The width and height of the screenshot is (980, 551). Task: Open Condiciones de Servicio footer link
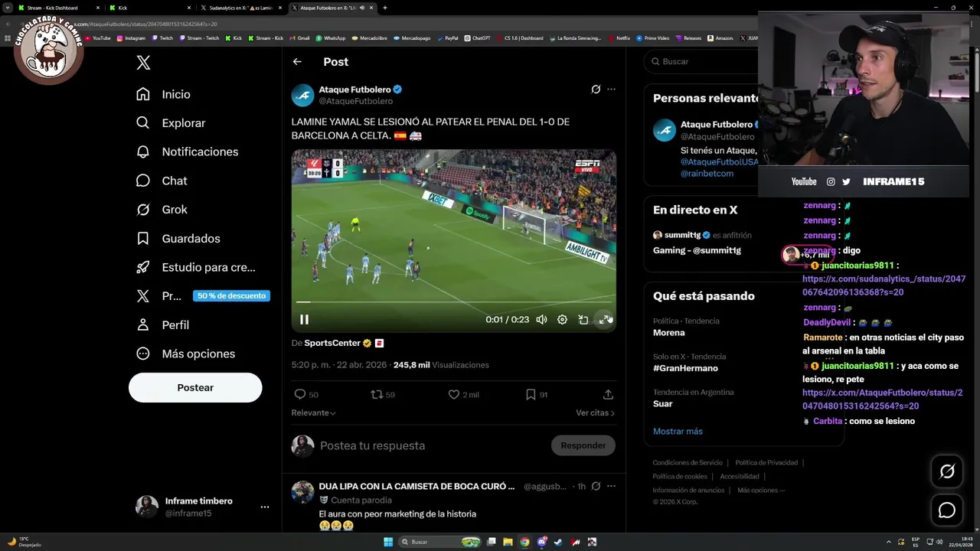coord(688,462)
